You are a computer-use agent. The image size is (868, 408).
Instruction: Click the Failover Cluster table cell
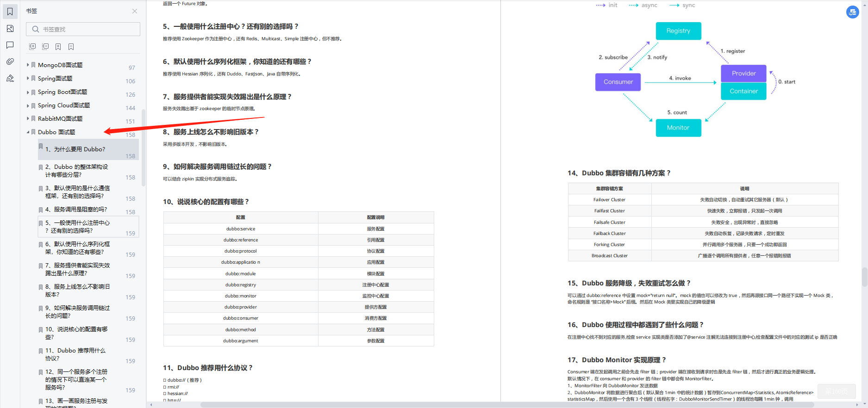tap(610, 200)
